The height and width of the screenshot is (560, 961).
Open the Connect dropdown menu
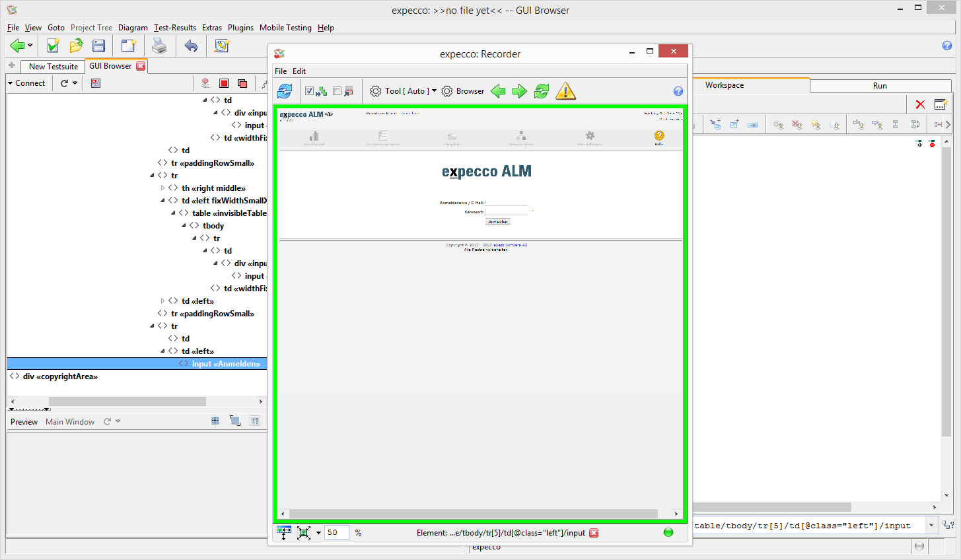26,83
